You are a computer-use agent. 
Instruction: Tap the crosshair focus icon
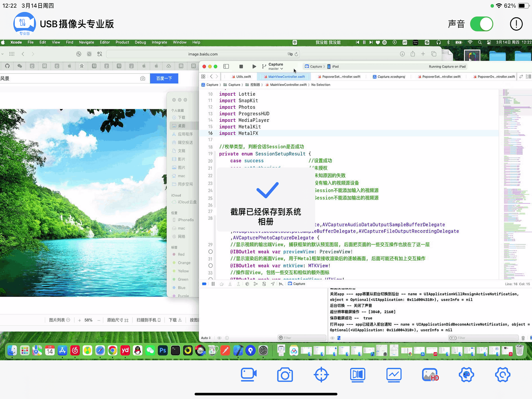(321, 374)
